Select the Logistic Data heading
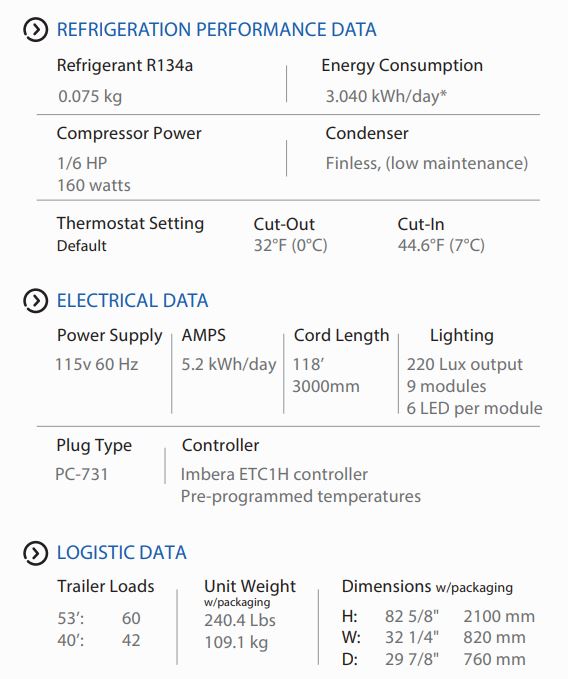568x679 pixels. point(122,553)
